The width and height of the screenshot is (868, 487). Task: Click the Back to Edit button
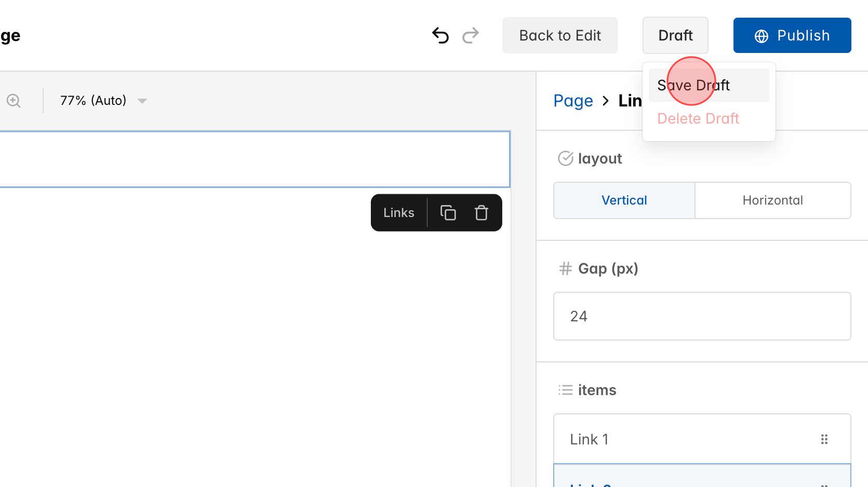click(x=560, y=35)
